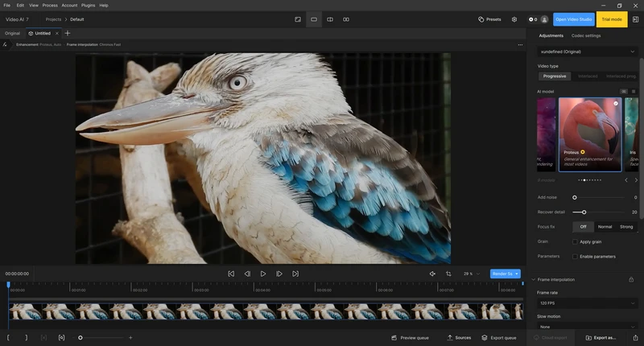Switch AI model to list view
The image size is (644, 346).
634,92
